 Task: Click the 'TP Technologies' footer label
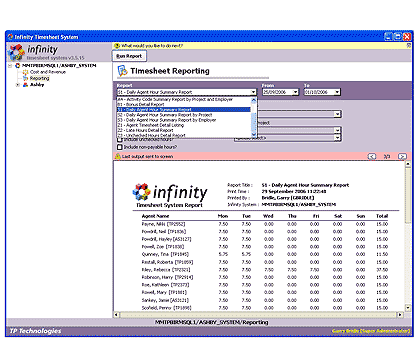pyautogui.click(x=35, y=331)
